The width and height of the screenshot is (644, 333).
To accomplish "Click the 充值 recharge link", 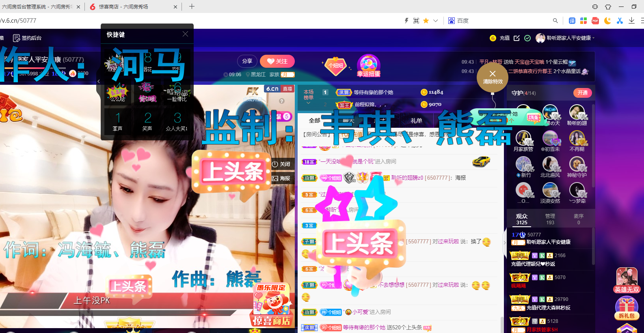I will (505, 38).
